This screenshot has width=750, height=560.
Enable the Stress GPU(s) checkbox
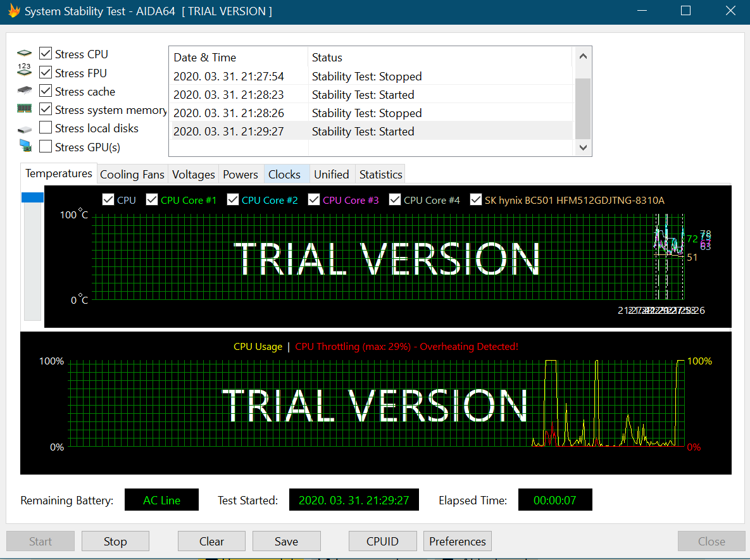(x=46, y=146)
